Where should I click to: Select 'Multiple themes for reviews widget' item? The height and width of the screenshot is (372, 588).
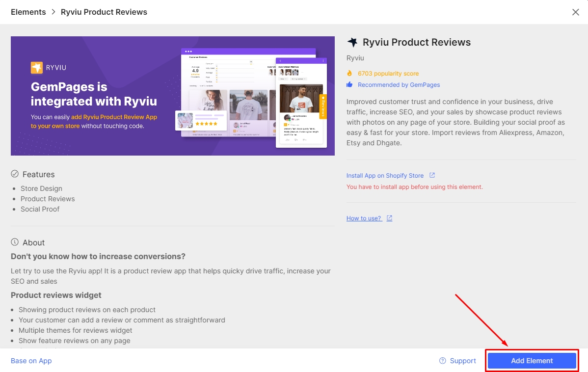coord(76,330)
